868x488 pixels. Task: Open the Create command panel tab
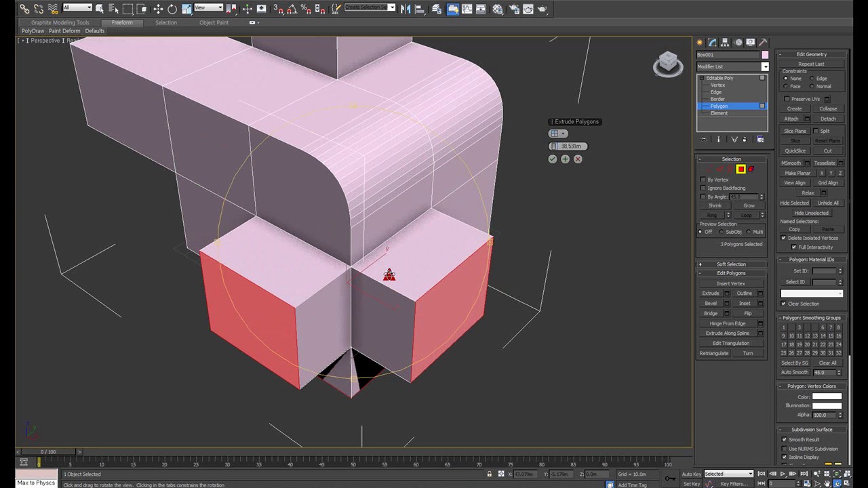point(701,42)
